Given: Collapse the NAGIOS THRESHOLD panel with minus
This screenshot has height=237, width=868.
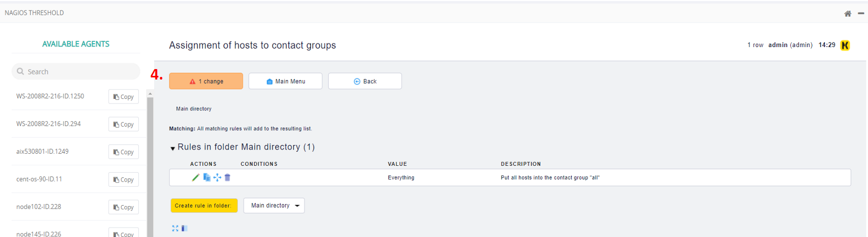Looking at the screenshot, I should tap(861, 14).
